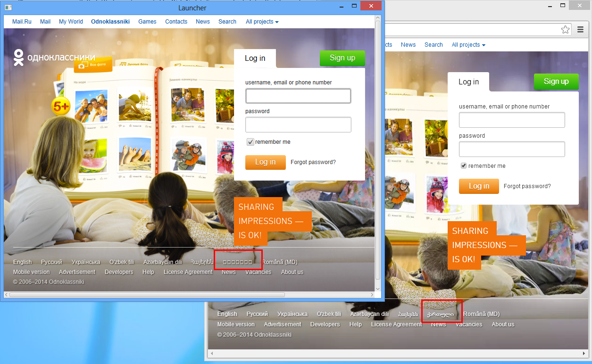Open the browser hamburger menu icon
Viewport: 592px width, 364px height.
point(580,30)
